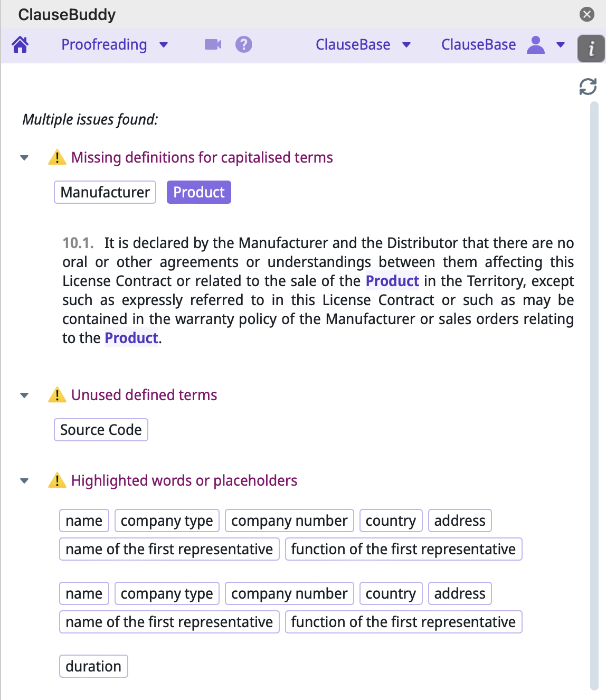Toggle the Source Code term chip
This screenshot has height=700, width=606.
pyautogui.click(x=101, y=430)
